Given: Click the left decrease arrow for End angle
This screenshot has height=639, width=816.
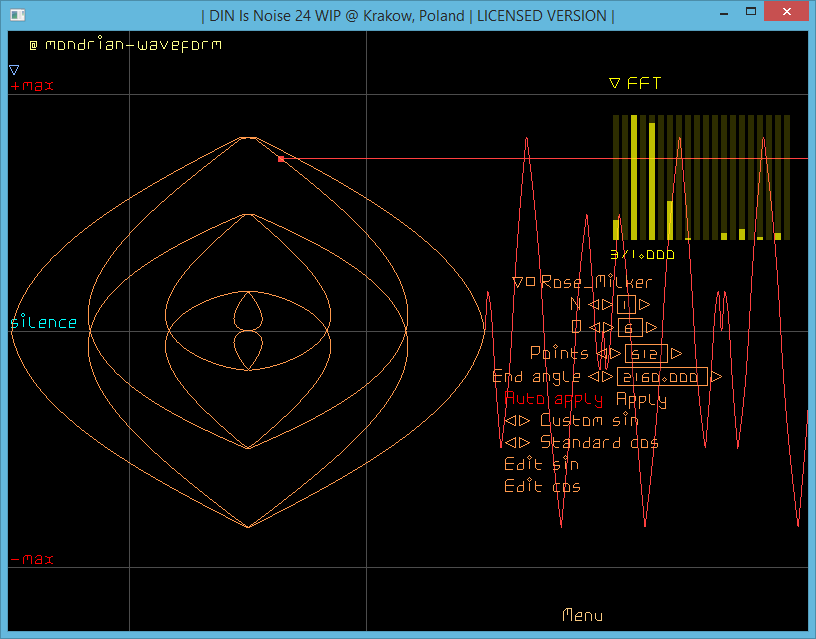Looking at the screenshot, I should pyautogui.click(x=593, y=377).
